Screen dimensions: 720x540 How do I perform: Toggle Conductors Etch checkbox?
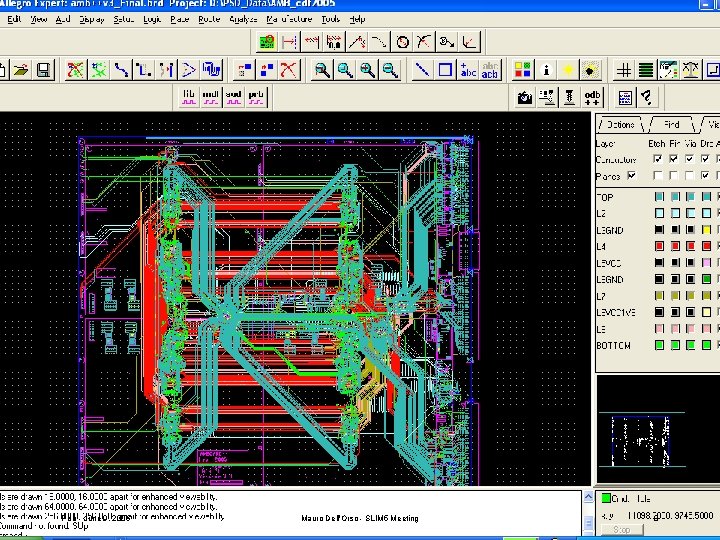click(x=657, y=159)
